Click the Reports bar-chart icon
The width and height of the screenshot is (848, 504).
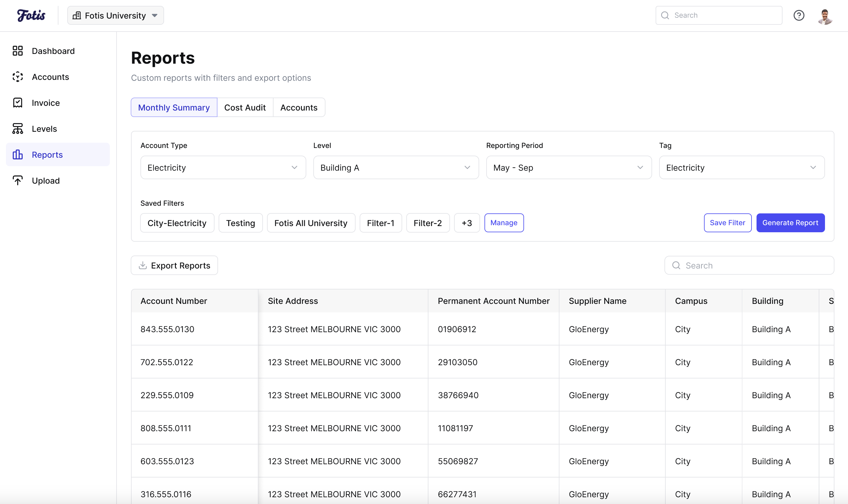[x=18, y=154]
